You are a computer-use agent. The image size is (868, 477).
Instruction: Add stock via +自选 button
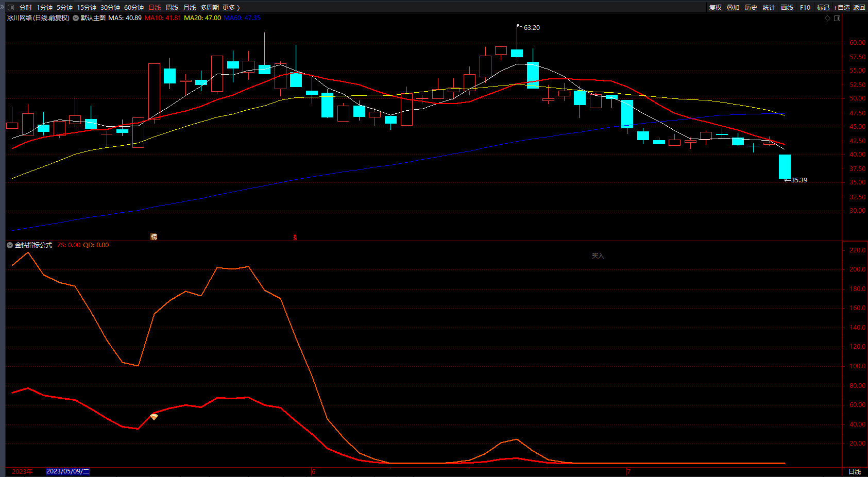click(841, 7)
